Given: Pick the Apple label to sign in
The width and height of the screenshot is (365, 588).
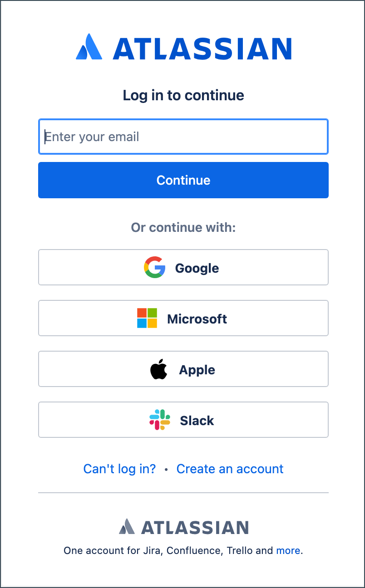Looking at the screenshot, I should 197,370.
